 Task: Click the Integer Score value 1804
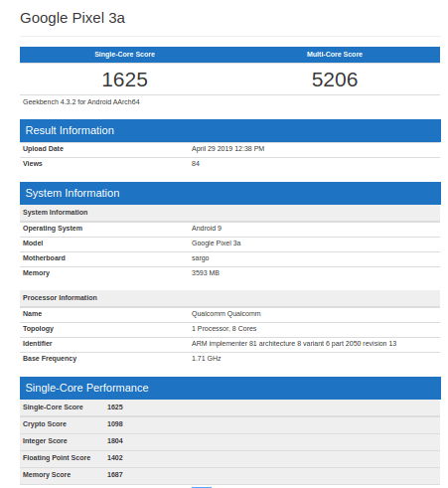pyautogui.click(x=115, y=441)
